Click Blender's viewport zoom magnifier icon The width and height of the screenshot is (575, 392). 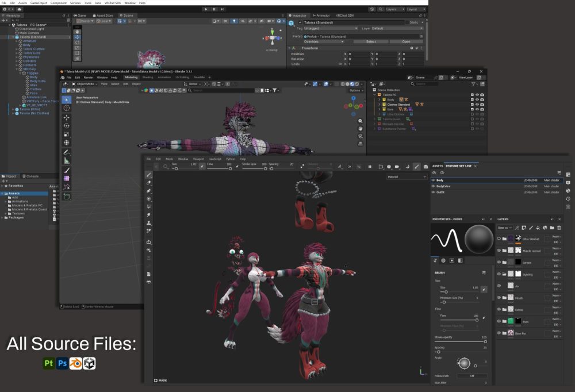tap(360, 121)
